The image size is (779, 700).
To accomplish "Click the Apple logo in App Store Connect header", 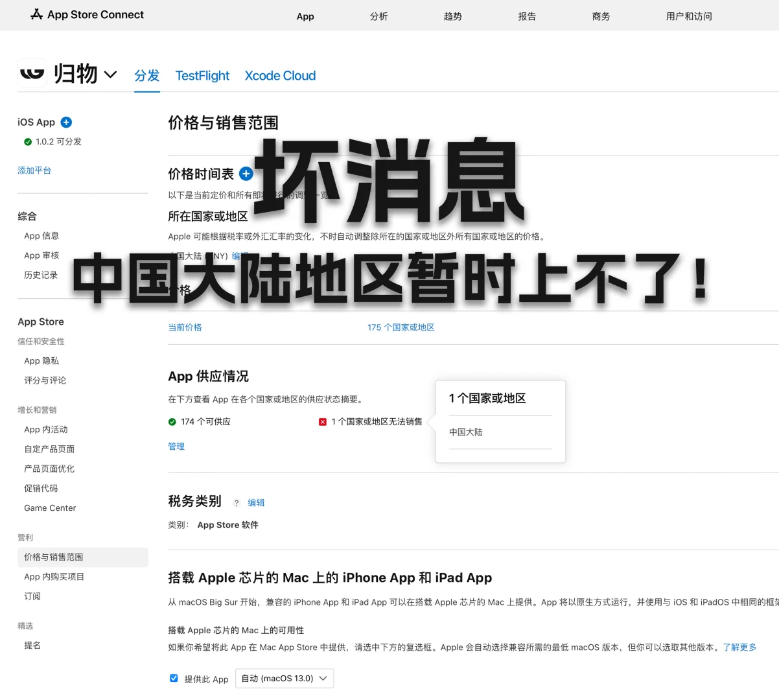I will pos(36,14).
